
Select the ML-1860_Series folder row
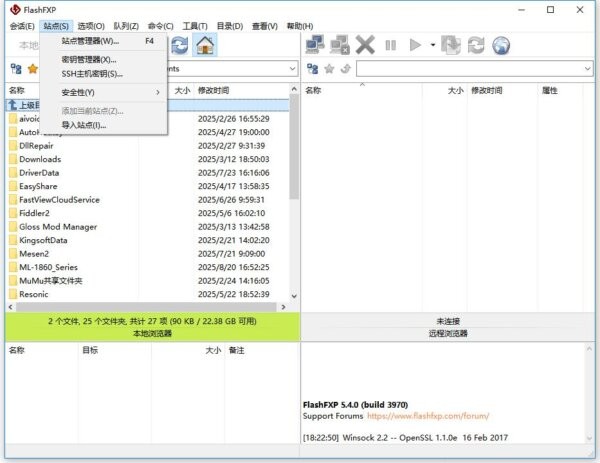click(x=147, y=267)
